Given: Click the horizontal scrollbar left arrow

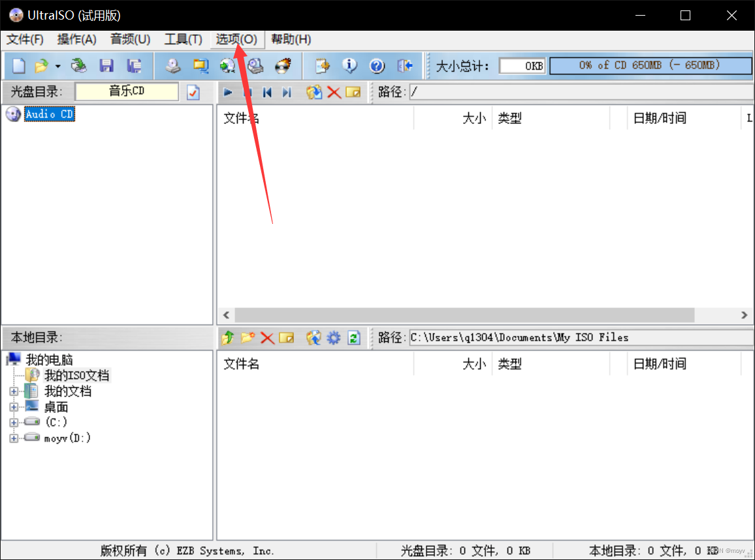Looking at the screenshot, I should 227,315.
